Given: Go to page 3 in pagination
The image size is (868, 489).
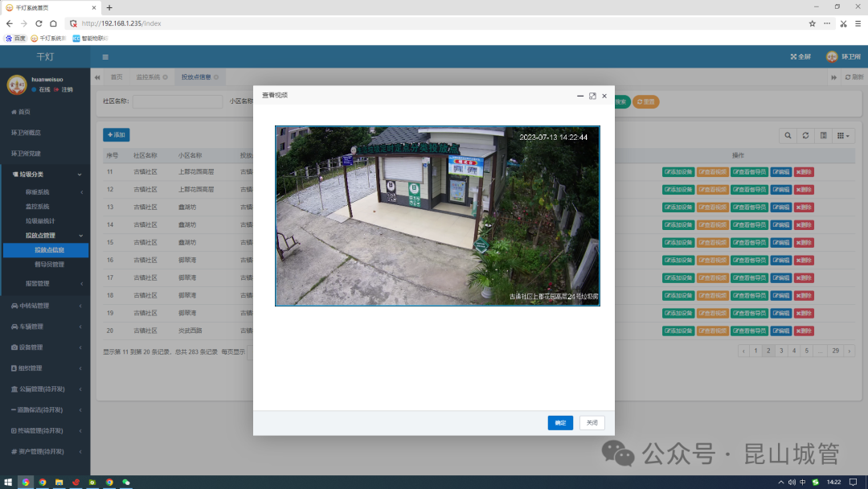Looking at the screenshot, I should click(x=781, y=351).
